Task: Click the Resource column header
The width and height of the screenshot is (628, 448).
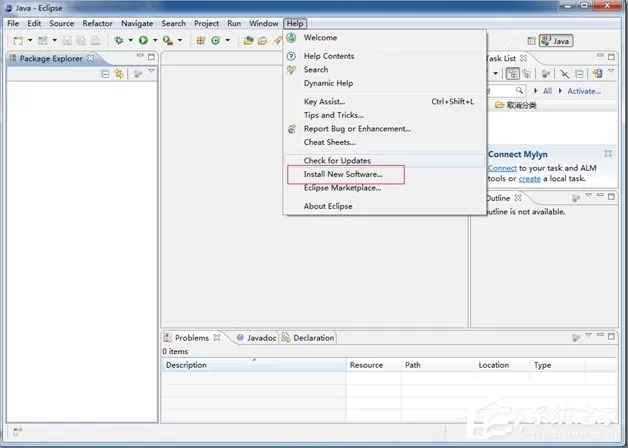Action: (374, 365)
